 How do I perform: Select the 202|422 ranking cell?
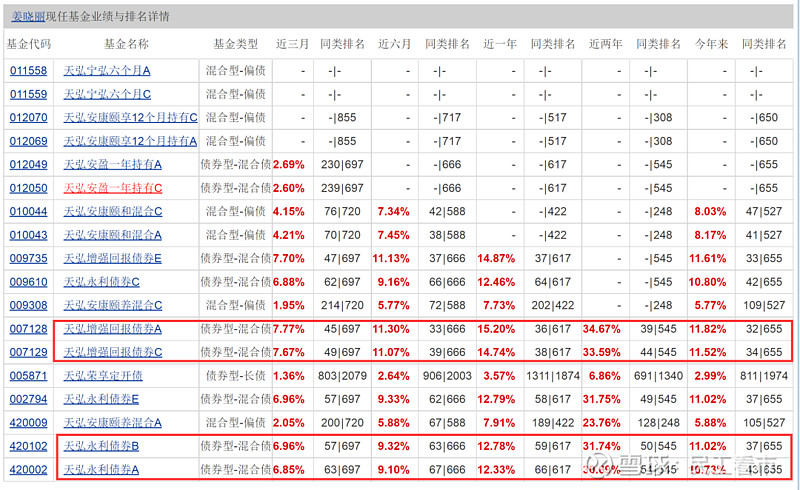(x=553, y=305)
